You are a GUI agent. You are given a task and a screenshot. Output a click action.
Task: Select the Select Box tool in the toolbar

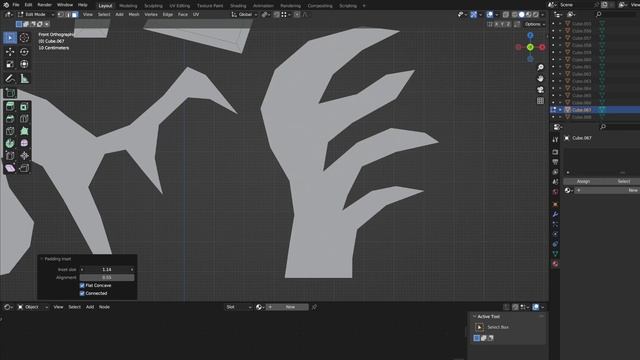pos(10,38)
